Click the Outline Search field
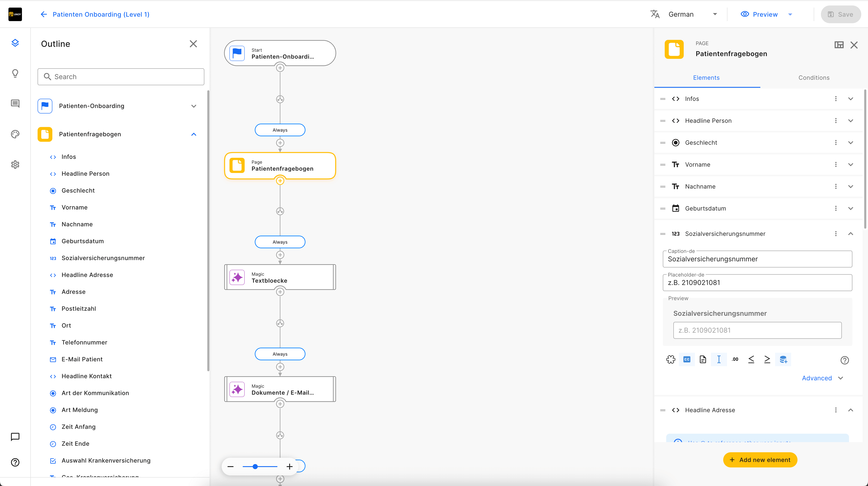Screen dimensions: 868x486 (121, 77)
